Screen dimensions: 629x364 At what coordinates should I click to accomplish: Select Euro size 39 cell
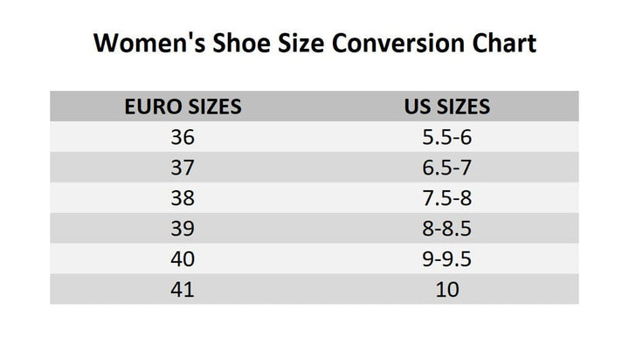click(183, 229)
